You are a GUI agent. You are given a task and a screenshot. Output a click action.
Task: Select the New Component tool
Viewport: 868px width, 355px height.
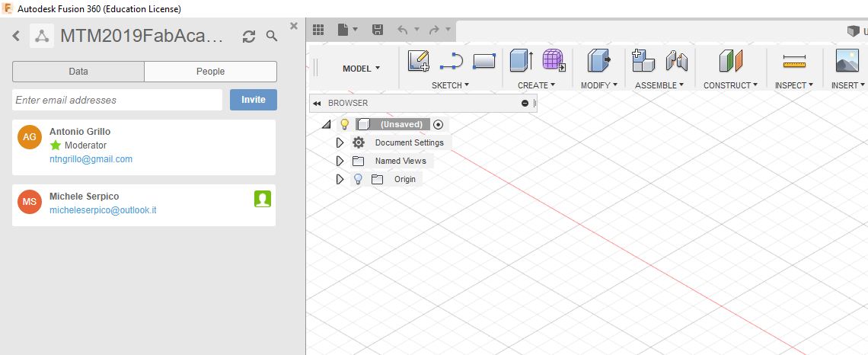643,60
